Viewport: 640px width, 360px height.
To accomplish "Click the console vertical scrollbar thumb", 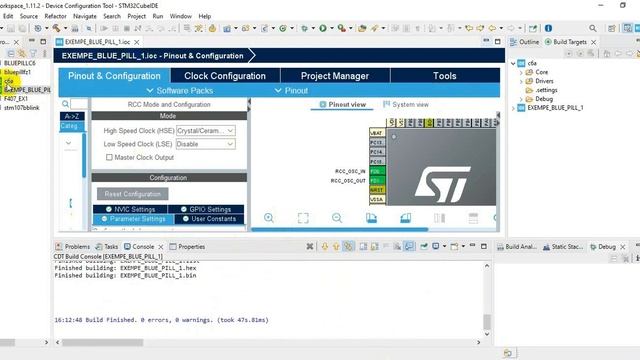I will 487,322.
